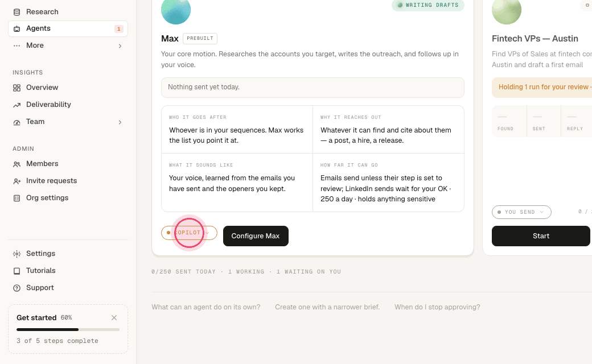
Task: Click the 'How far it can go' cell
Action: [388, 183]
